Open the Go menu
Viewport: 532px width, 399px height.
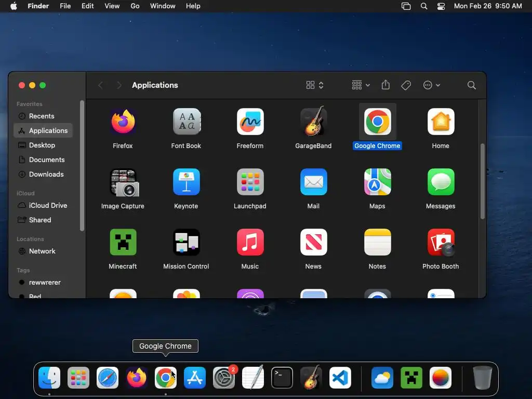coord(135,6)
